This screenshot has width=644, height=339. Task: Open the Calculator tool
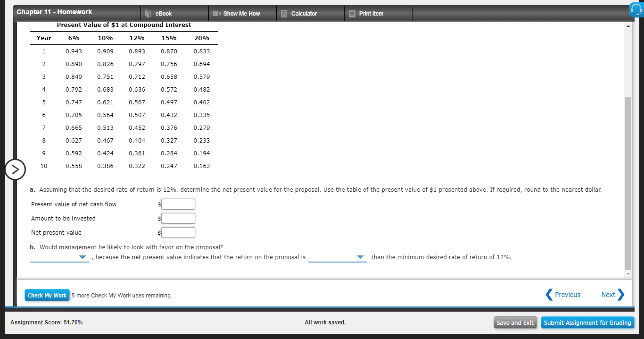pyautogui.click(x=298, y=14)
